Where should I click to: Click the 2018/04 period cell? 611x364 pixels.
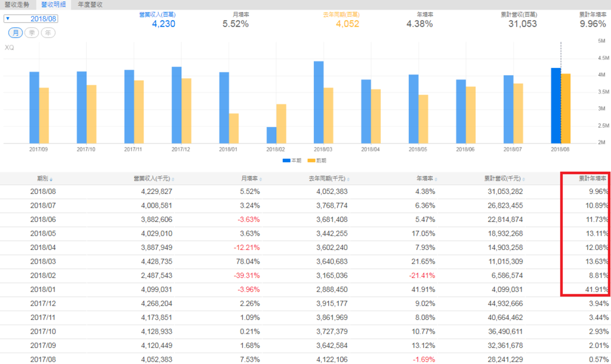43,248
